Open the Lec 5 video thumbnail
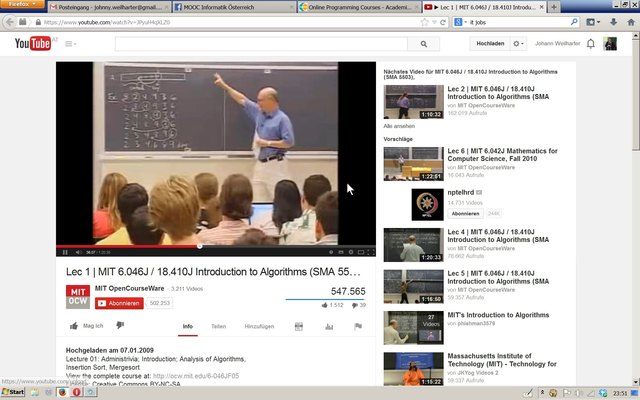 tap(413, 287)
